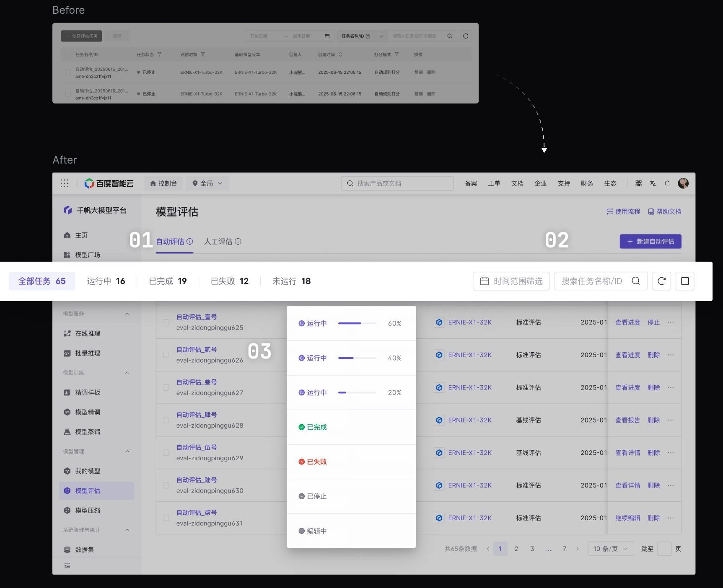723x588 pixels.
Task: Switch to the 自动评估 tab
Action: 170,241
